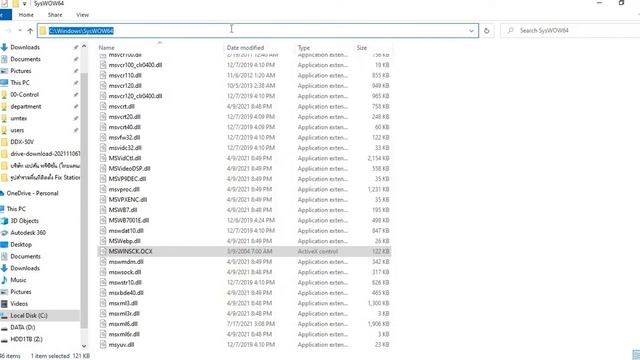Select file MSVidCtl.dll

[124, 158]
